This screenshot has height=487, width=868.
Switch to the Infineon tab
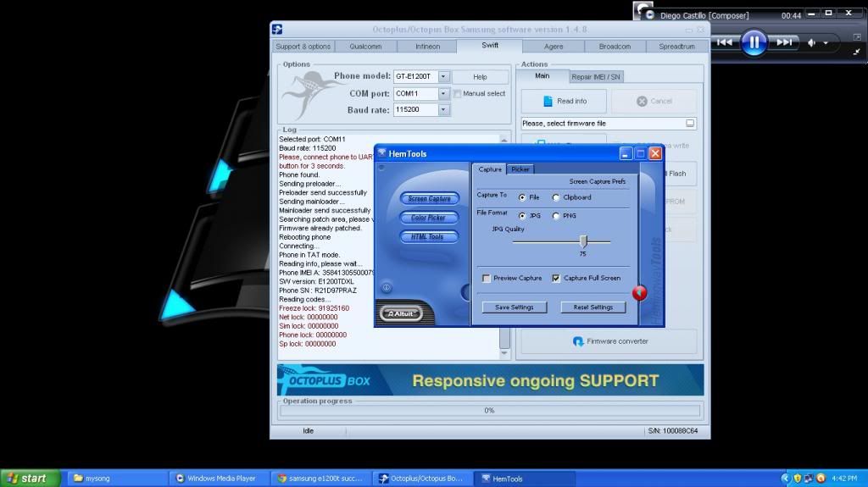pos(427,47)
